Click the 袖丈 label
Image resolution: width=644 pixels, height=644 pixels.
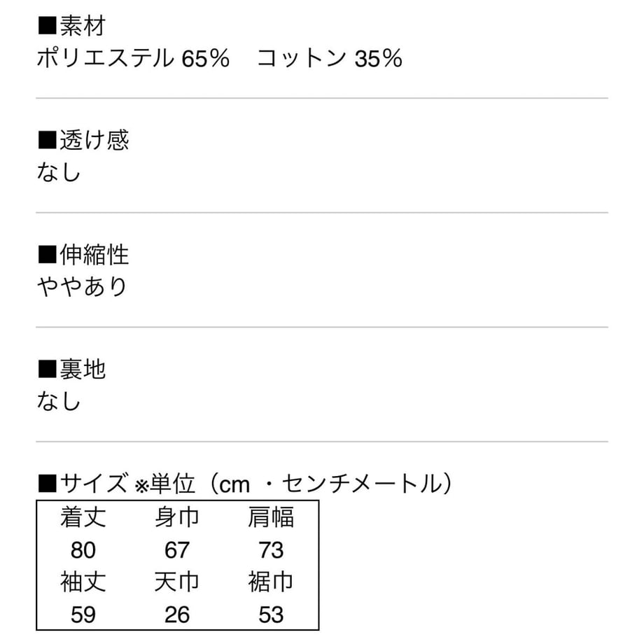pos(83,582)
